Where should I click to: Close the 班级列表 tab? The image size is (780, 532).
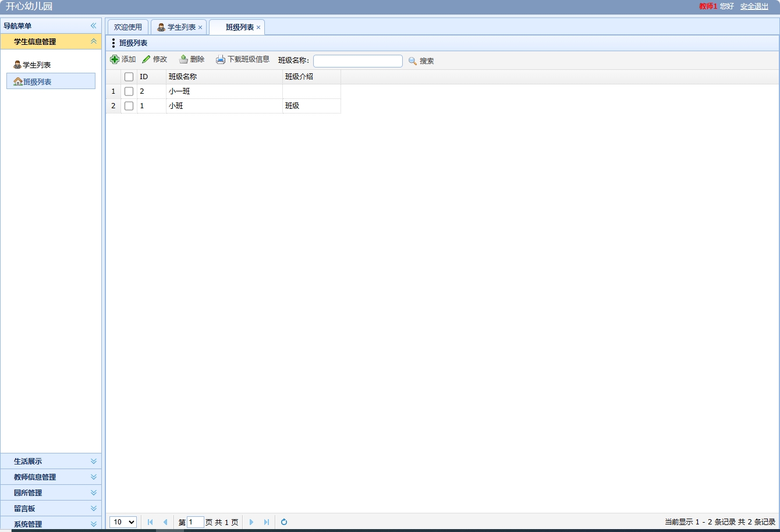click(x=258, y=27)
